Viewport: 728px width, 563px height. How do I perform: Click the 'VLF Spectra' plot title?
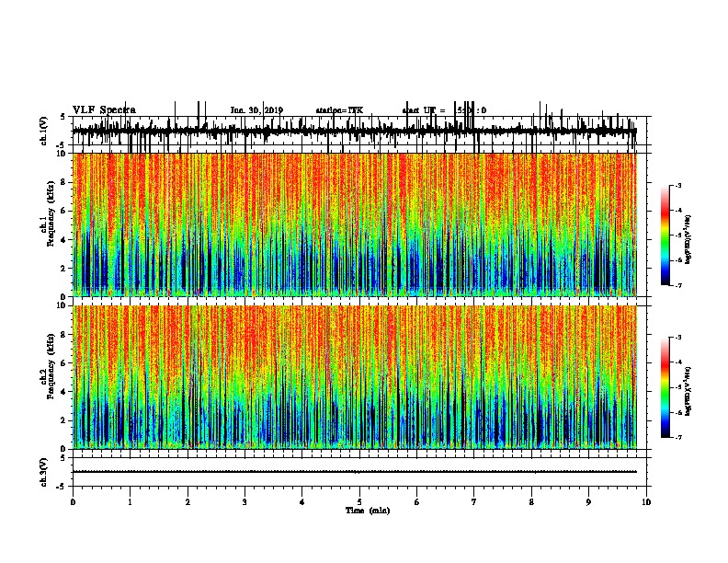[x=104, y=110]
